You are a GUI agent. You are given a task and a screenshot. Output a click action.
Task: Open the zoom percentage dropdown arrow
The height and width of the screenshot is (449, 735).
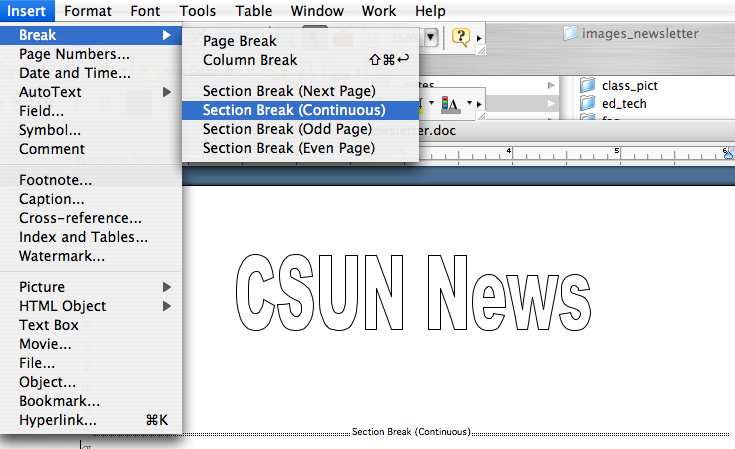click(x=431, y=37)
